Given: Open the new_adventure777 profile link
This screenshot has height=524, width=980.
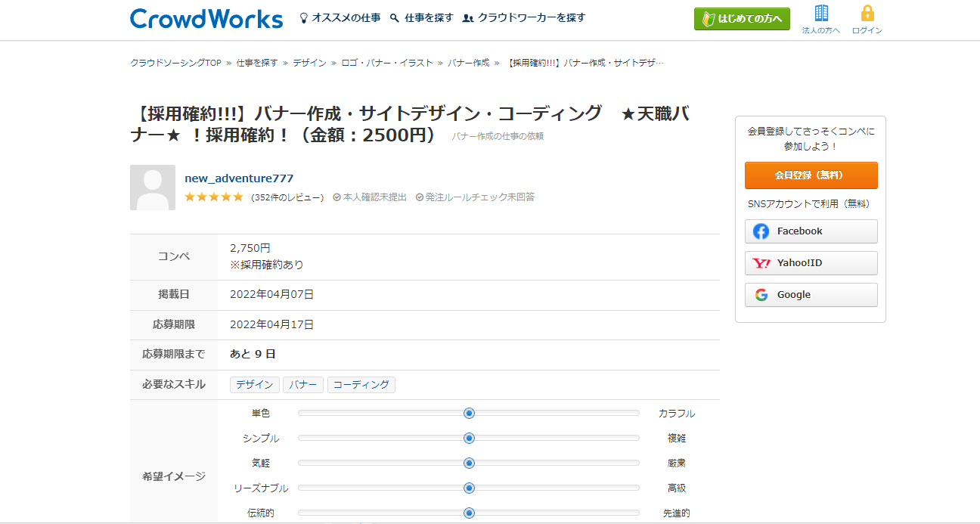Looking at the screenshot, I should click(239, 178).
